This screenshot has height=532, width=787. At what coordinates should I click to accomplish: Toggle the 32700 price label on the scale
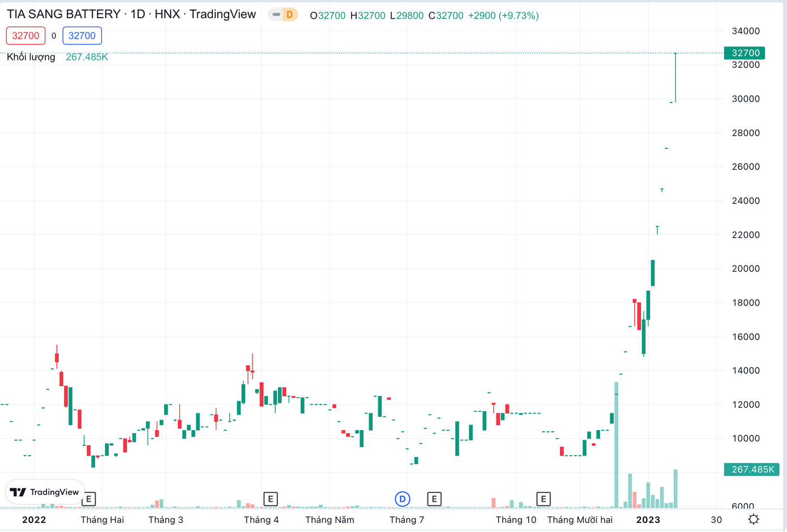745,53
